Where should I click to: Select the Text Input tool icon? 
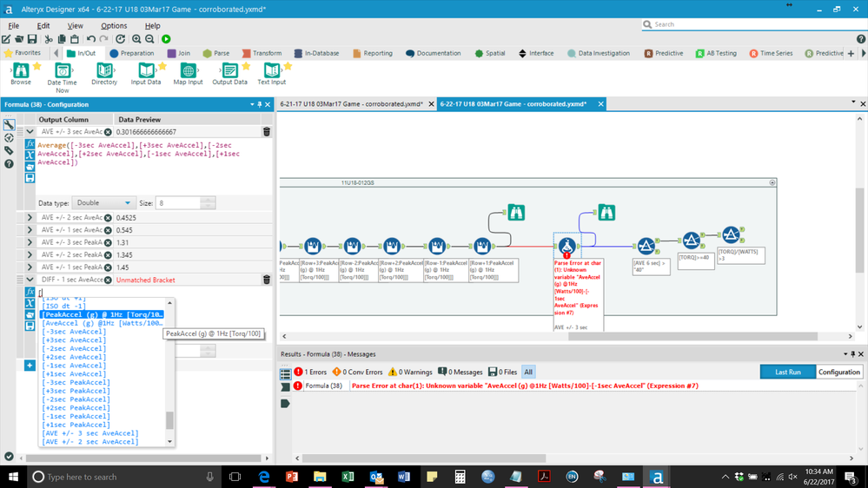(x=271, y=70)
